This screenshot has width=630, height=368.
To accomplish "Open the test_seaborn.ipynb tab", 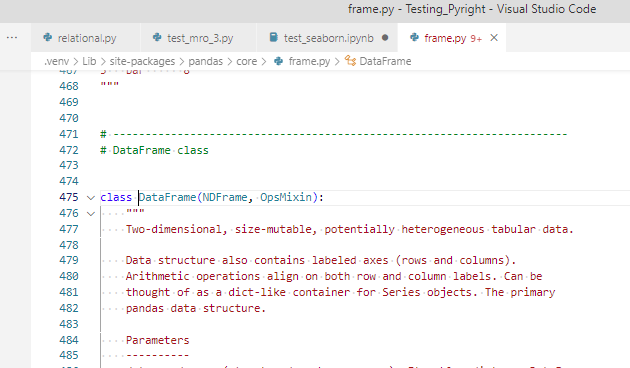I will click(327, 38).
